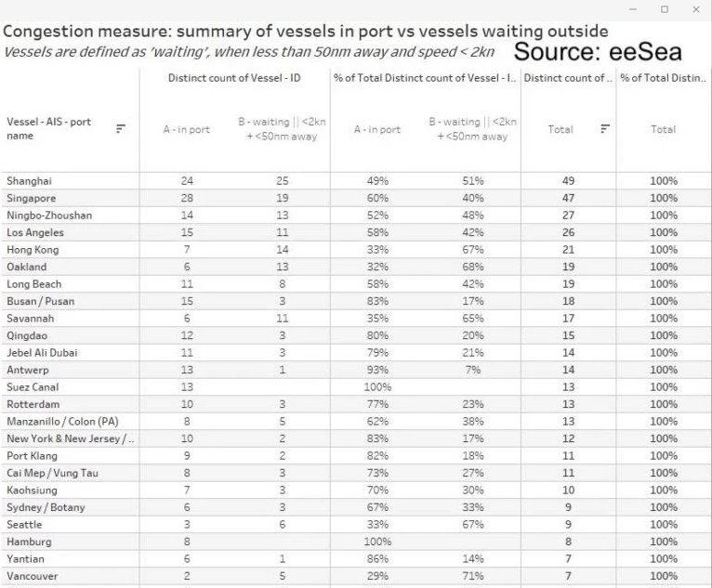
Task: Click the 'Source: eeSea' text
Action: click(x=597, y=51)
